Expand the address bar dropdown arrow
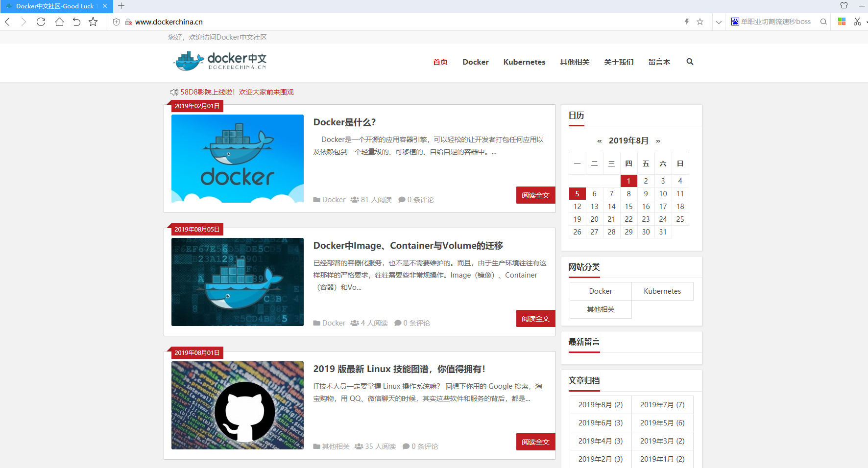This screenshot has width=868, height=468. coord(719,22)
